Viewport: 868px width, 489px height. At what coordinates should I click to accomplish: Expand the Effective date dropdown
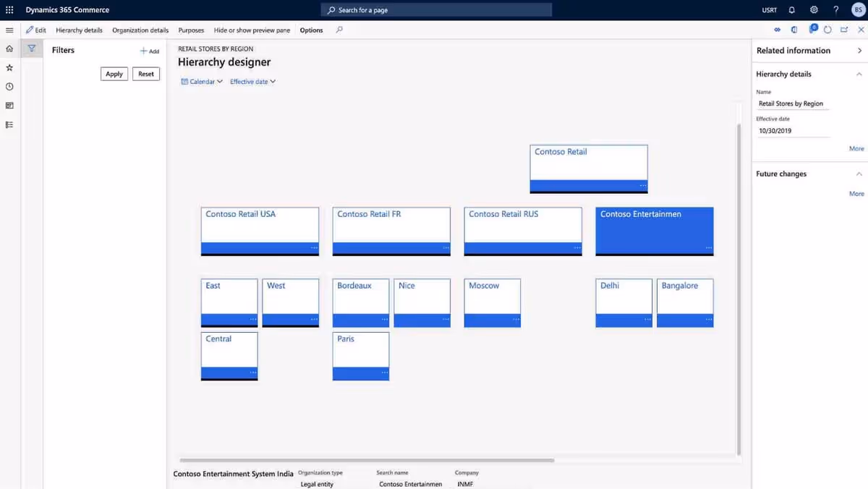252,81
